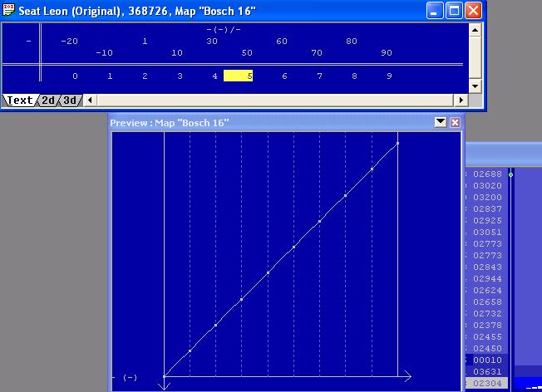Select the map cell with value 4
The width and height of the screenshot is (542, 392).
pyautogui.click(x=214, y=76)
